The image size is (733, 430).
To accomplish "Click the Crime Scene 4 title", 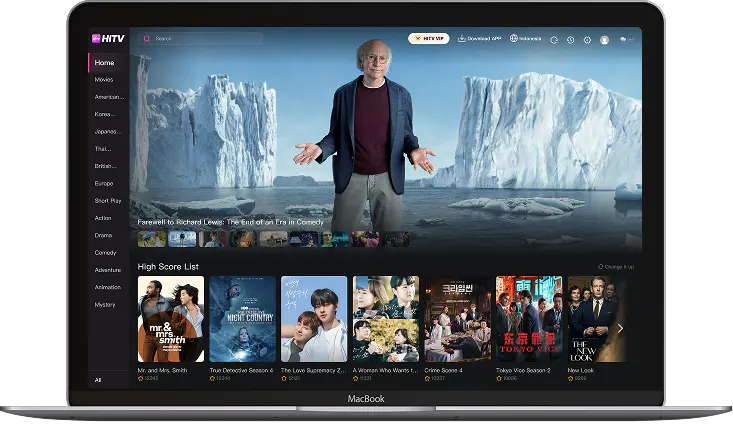I will (x=444, y=370).
